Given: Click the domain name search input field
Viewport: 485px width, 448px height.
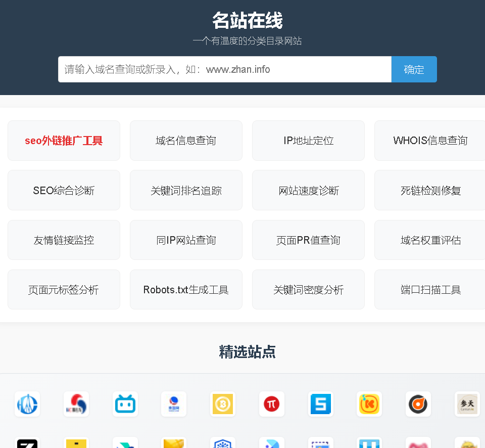Looking at the screenshot, I should [x=224, y=69].
